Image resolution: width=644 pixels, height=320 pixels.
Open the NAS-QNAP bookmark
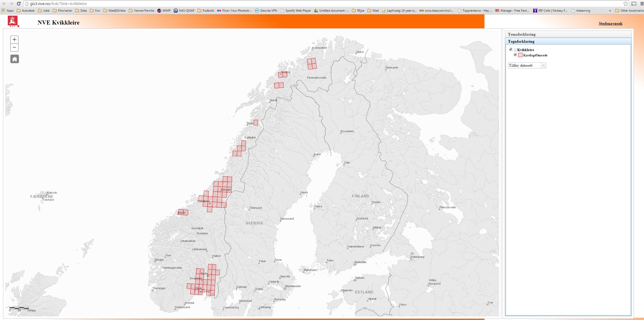tap(184, 11)
